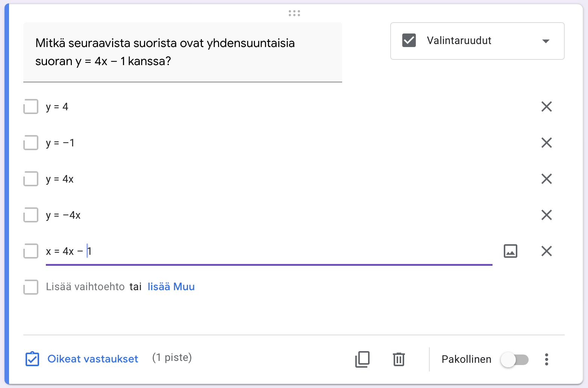Delete the y = −4x answer option
This screenshot has height=388, width=588.
546,215
